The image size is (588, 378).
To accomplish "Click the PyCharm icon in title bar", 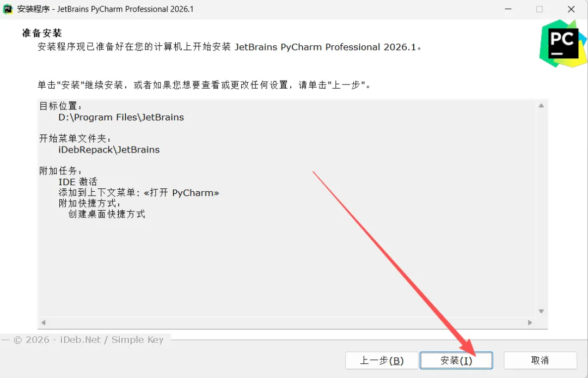I will click(x=8, y=9).
